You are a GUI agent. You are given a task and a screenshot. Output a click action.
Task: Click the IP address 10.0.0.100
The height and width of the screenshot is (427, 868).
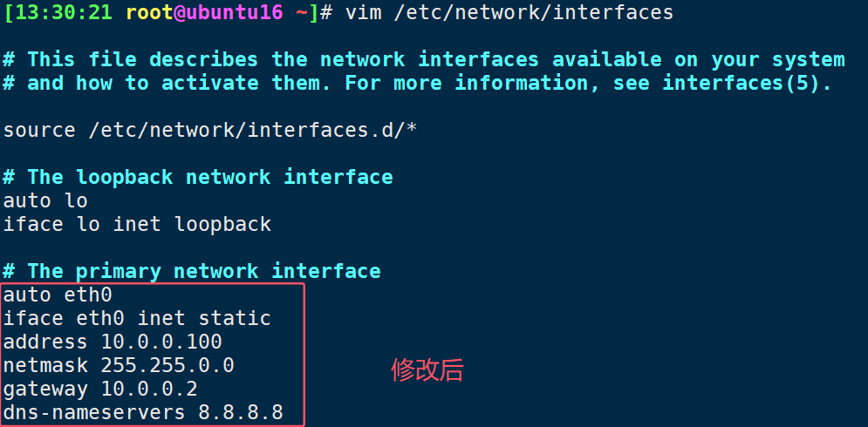coord(161,342)
